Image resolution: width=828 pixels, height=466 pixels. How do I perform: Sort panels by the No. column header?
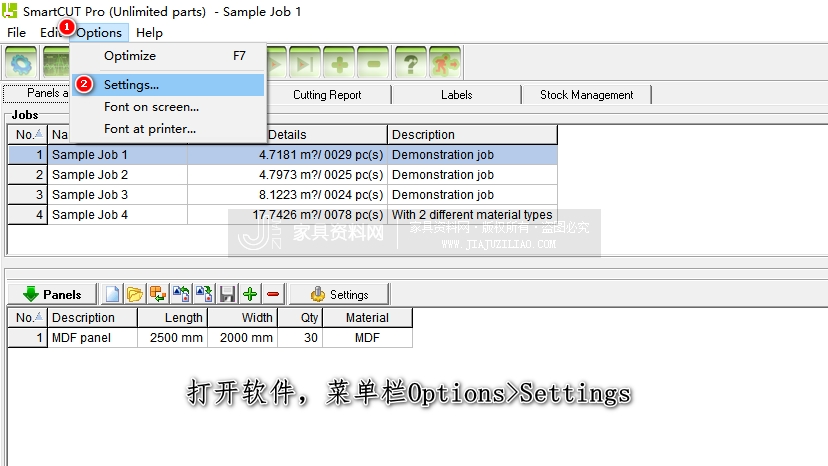[x=28, y=318]
